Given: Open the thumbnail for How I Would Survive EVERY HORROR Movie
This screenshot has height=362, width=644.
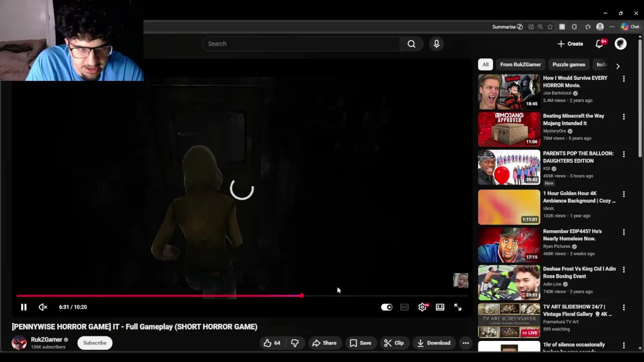Looking at the screenshot, I should (x=509, y=92).
